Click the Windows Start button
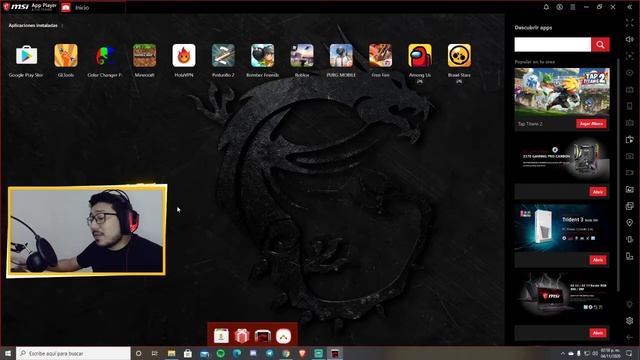 (x=8, y=353)
